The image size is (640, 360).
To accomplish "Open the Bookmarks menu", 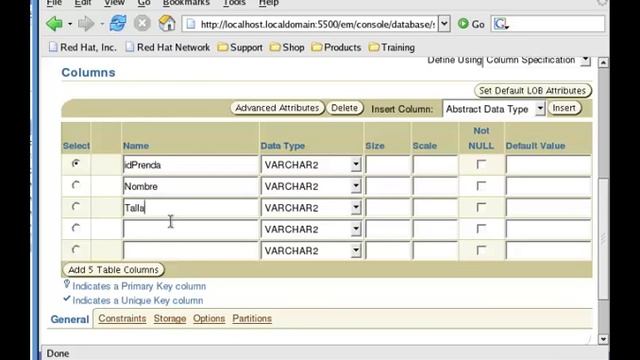I will [x=186, y=3].
